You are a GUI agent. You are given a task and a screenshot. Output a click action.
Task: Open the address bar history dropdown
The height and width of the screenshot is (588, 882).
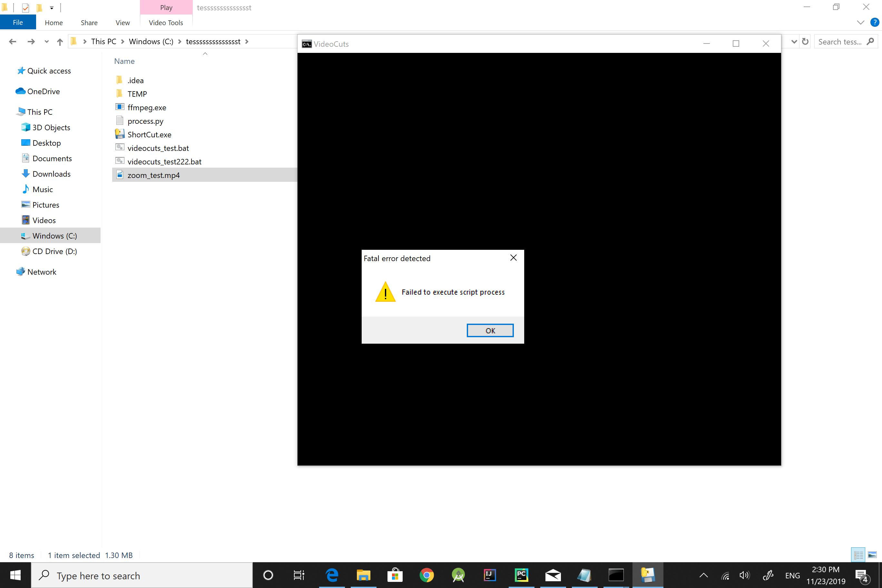point(793,41)
